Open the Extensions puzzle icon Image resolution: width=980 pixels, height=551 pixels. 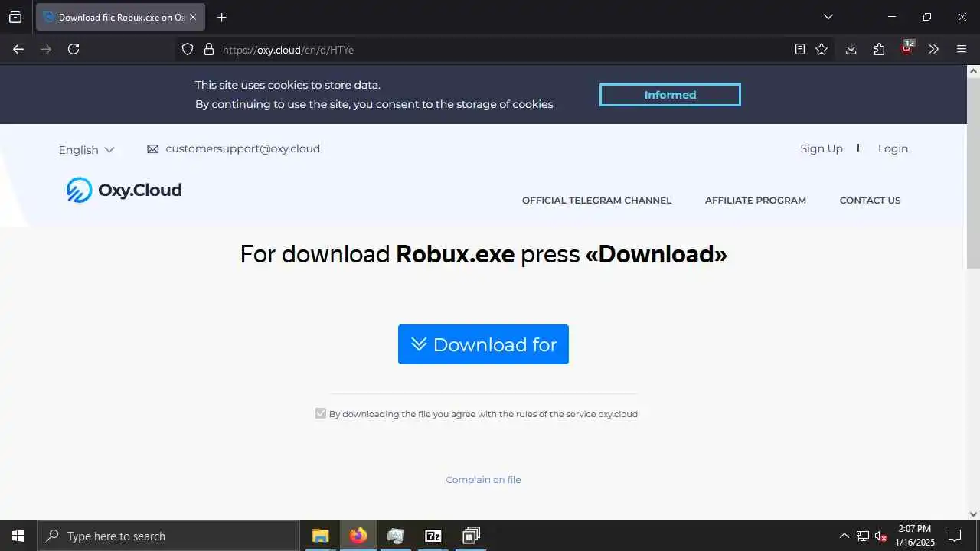pyautogui.click(x=879, y=49)
